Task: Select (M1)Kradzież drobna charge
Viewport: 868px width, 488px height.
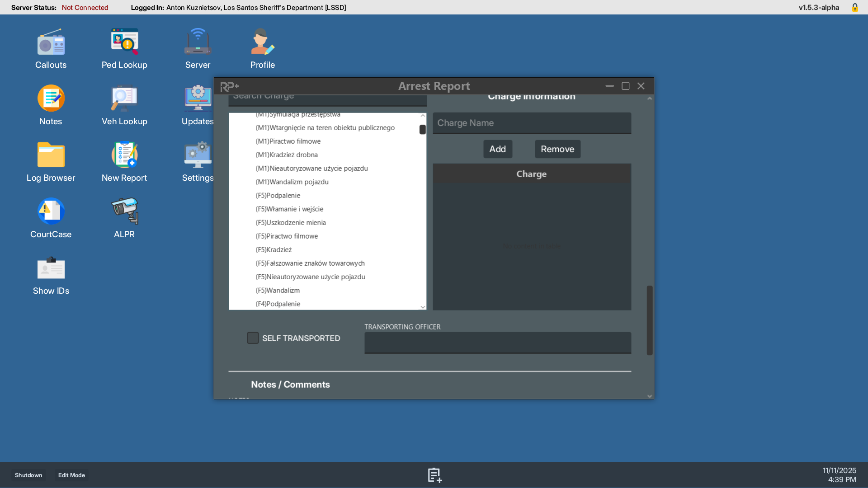Action: tap(287, 155)
